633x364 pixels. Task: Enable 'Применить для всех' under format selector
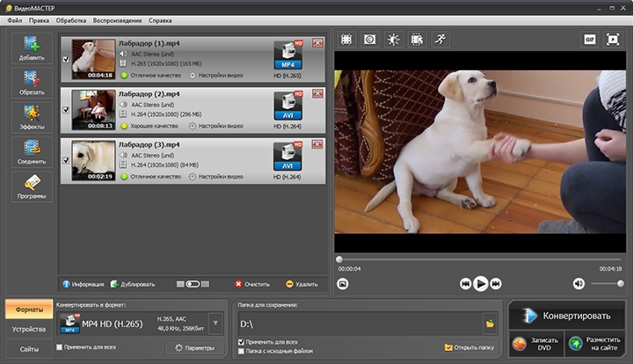click(60, 347)
